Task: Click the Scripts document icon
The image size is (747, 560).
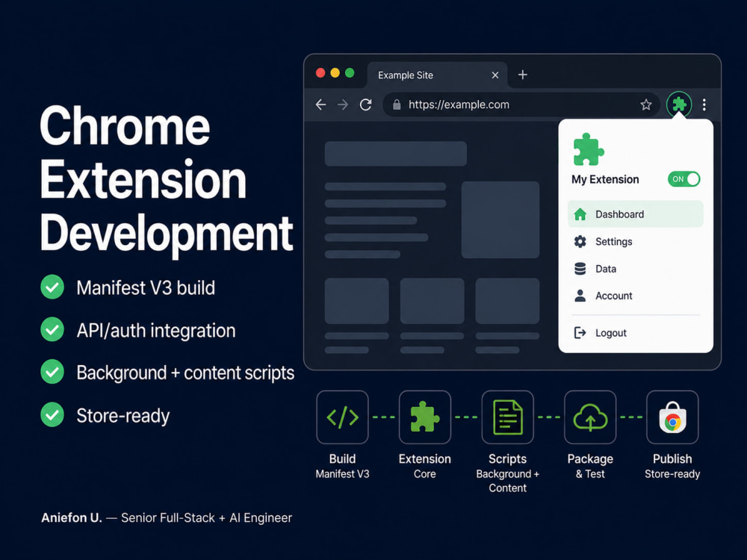Action: point(507,417)
